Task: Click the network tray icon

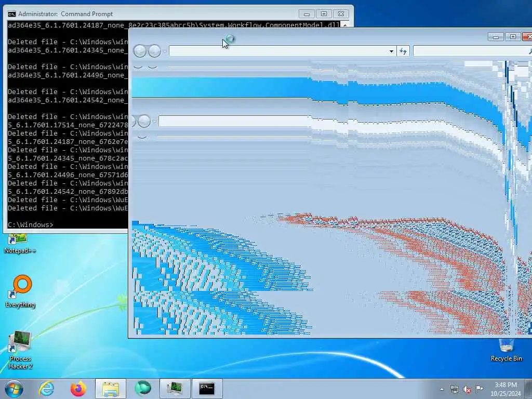Action: (x=454, y=389)
